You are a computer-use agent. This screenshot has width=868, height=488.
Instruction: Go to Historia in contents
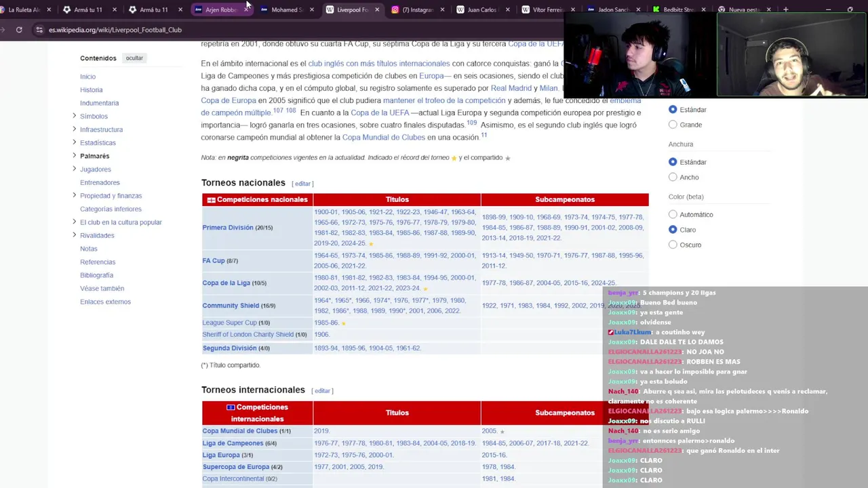tap(92, 89)
